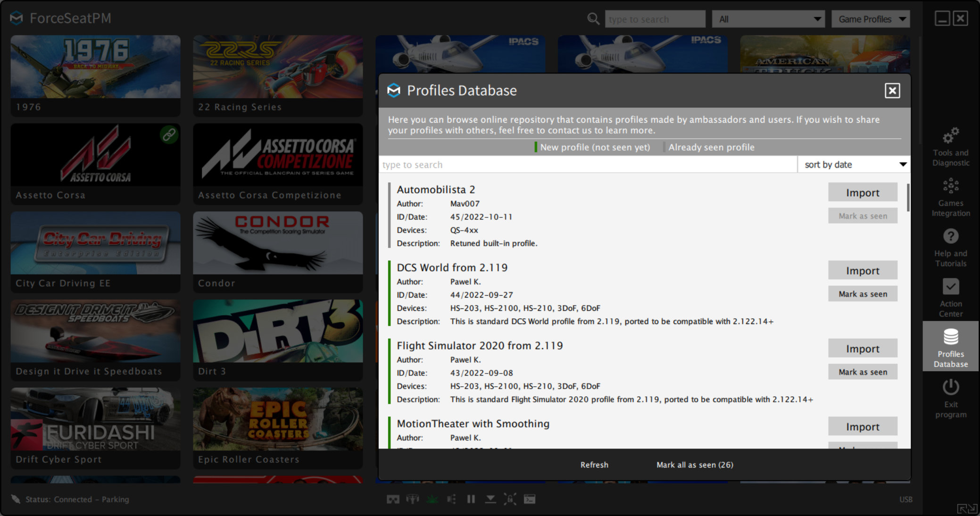980x516 pixels.
Task: Click '45/2022-10-11' ID/Date value
Action: coord(481,217)
